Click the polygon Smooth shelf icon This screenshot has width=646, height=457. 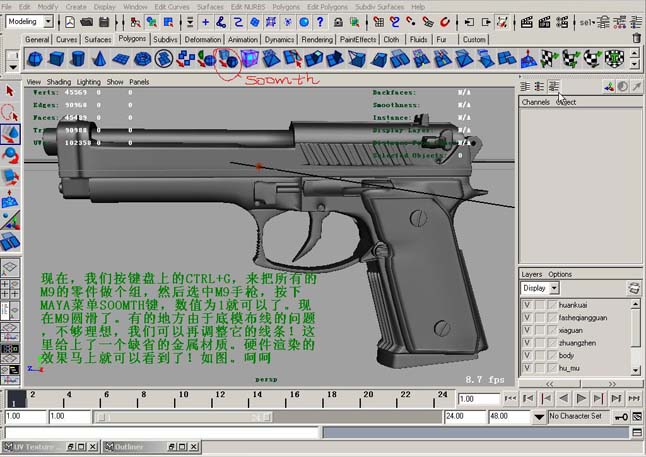(227, 59)
